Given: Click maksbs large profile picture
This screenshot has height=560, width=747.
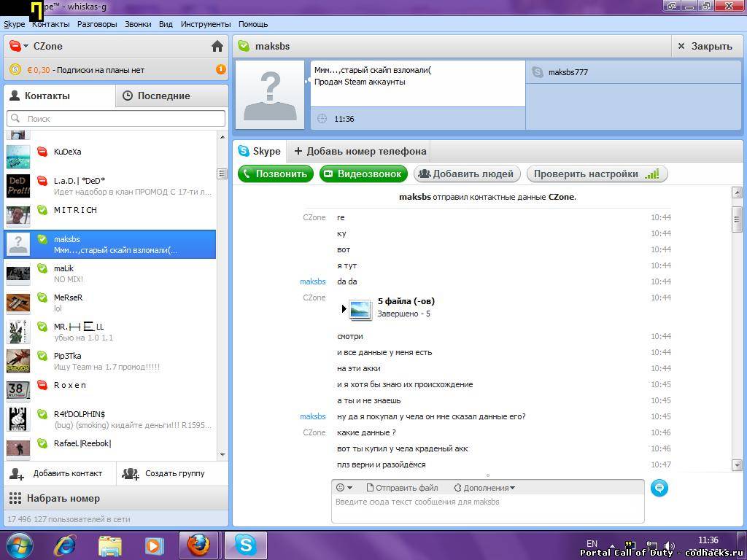Looking at the screenshot, I should click(x=270, y=95).
